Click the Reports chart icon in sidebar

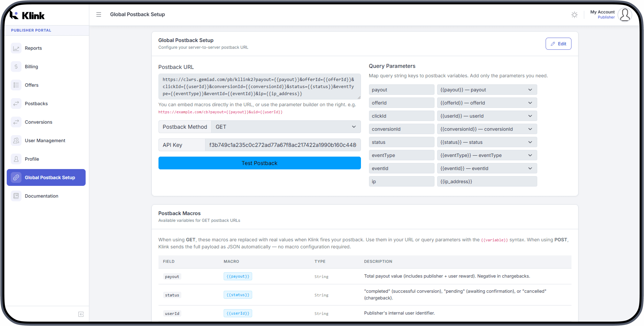click(x=16, y=48)
